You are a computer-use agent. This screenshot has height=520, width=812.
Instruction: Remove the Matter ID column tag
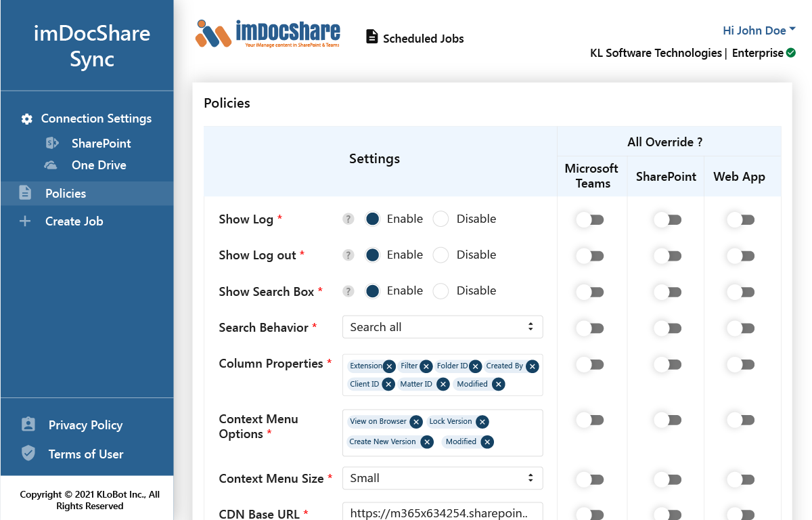click(x=443, y=384)
